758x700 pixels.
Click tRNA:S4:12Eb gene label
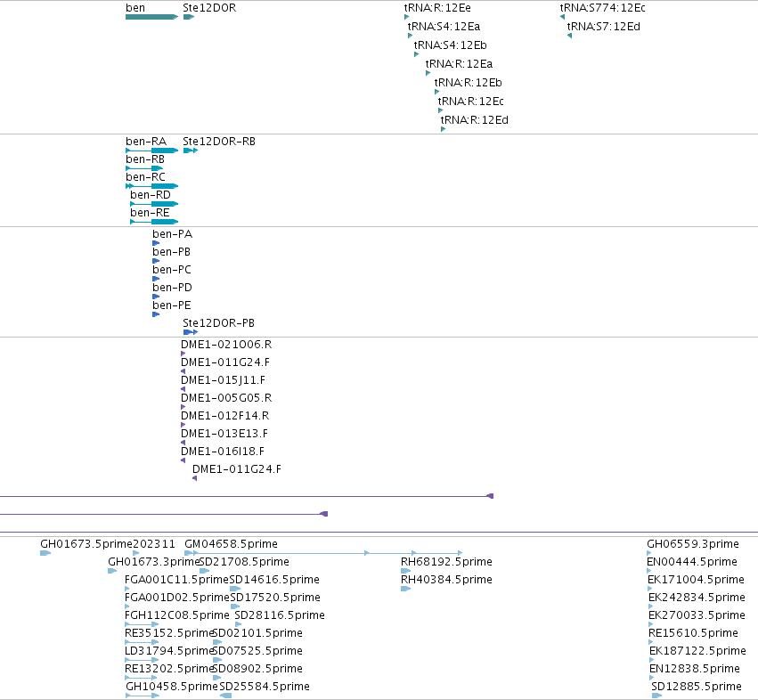[450, 45]
